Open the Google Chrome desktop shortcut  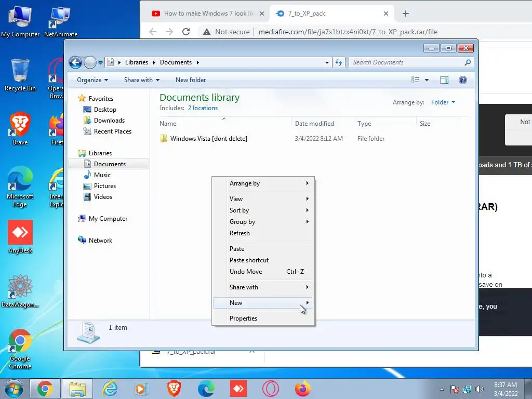tap(20, 350)
